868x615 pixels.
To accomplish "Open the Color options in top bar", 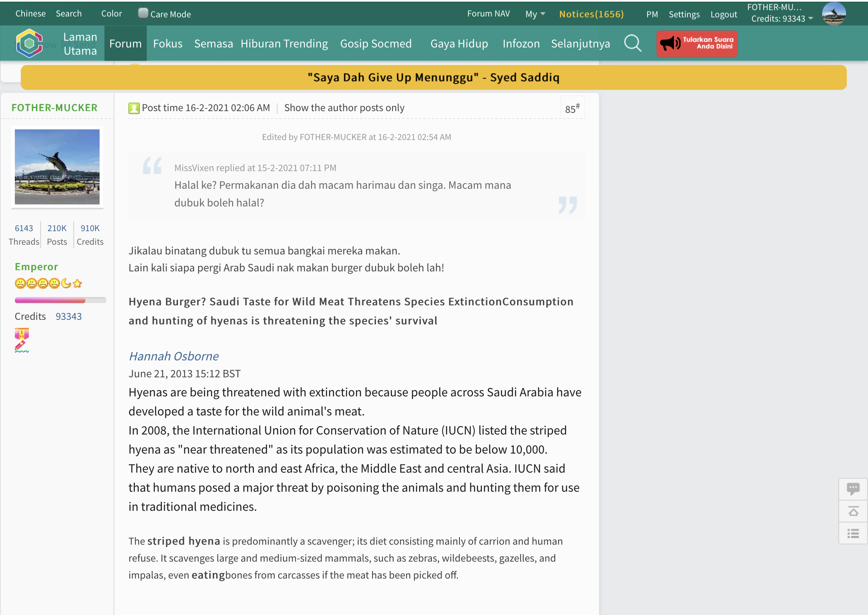I will tap(111, 14).
